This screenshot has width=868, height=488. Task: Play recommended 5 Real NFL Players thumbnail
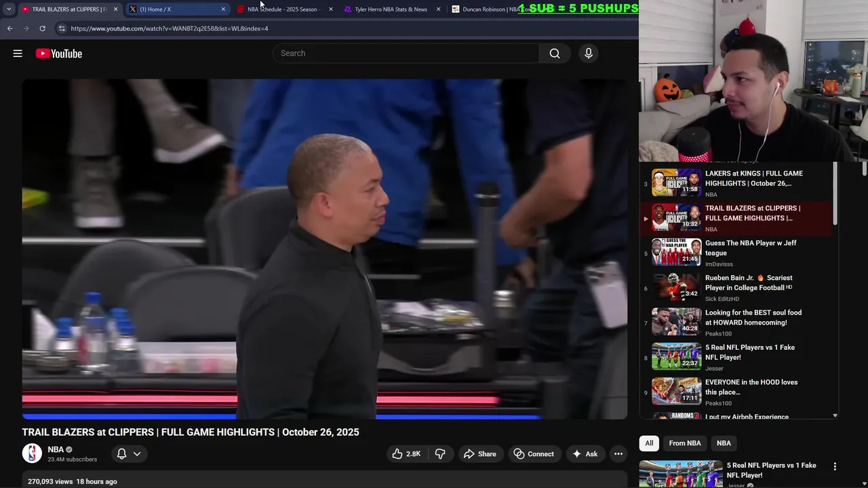681,474
